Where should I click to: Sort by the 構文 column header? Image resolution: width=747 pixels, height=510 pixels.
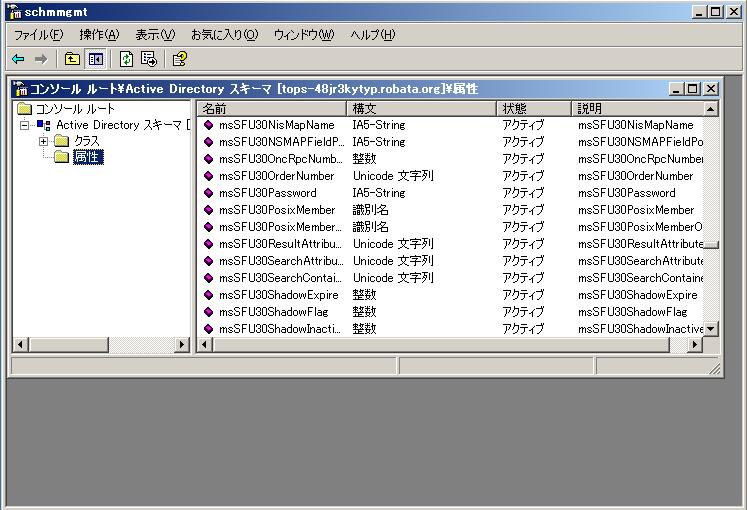(422, 109)
